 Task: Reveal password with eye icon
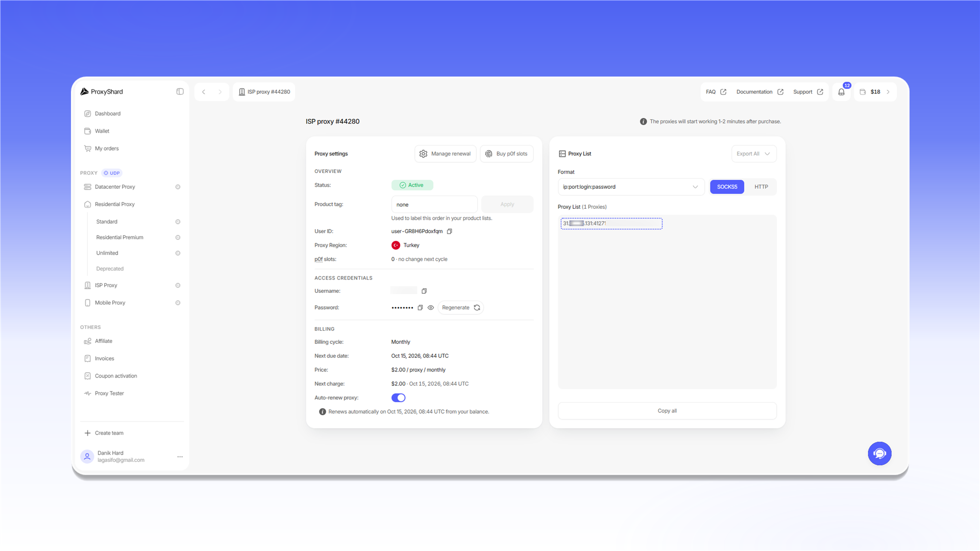tap(431, 308)
